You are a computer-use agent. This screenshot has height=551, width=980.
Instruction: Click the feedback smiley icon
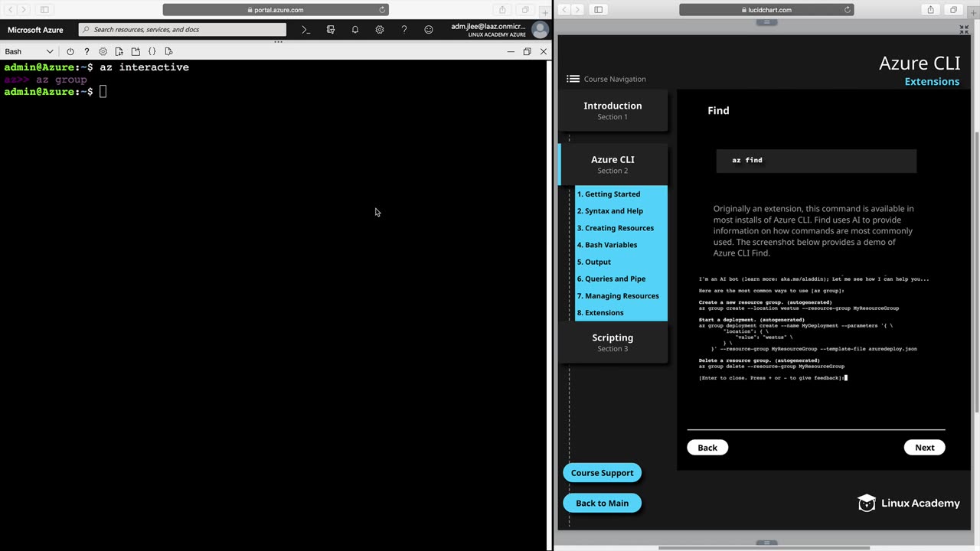pos(429,30)
